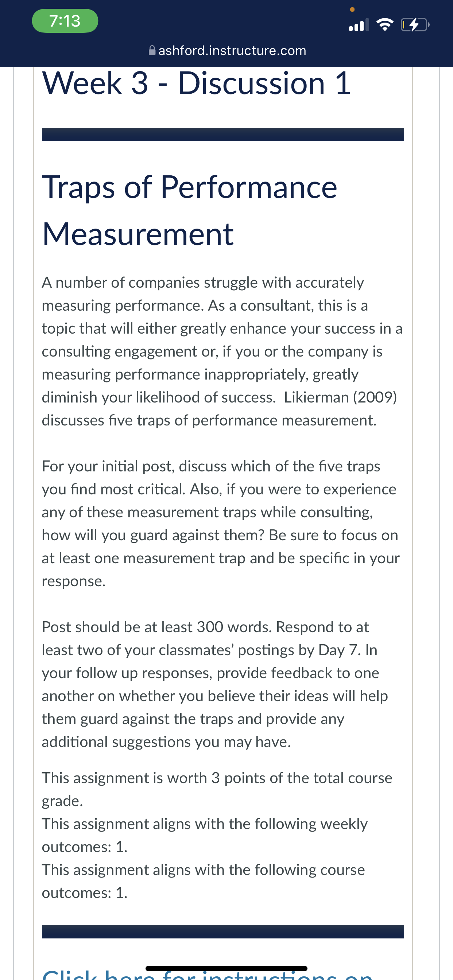Image resolution: width=453 pixels, height=980 pixels.
Task: Tap the dark divider bar under the Week 3 heading
Action: 223,134
